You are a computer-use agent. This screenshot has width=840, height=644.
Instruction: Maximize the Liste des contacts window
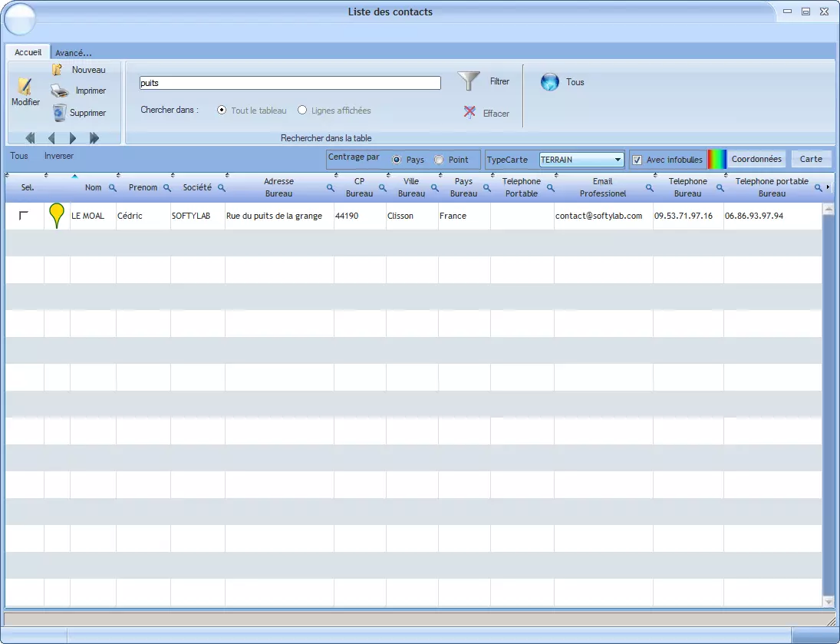pyautogui.click(x=805, y=12)
